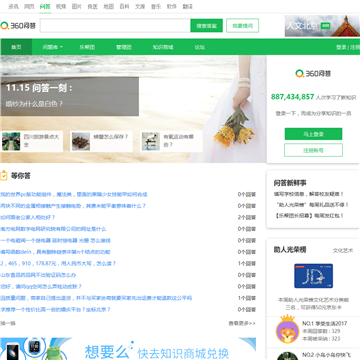Open the 螃蟹怎么保存 card text
This screenshot has width=360, height=360.
(111, 137)
